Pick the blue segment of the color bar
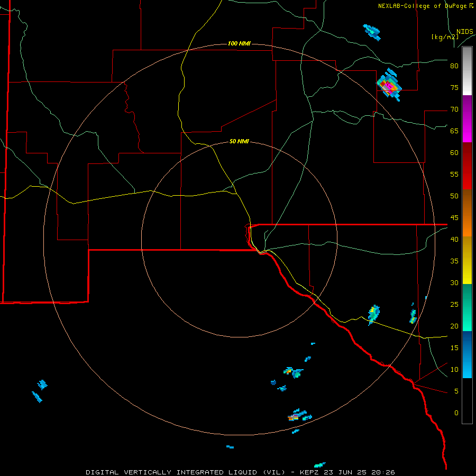The height and width of the screenshot is (476, 476). point(467,354)
